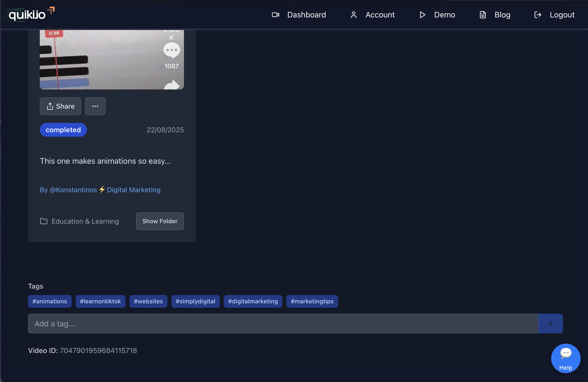The height and width of the screenshot is (382, 588).
Task: Select the #digitalmarketing tag
Action: click(x=253, y=301)
